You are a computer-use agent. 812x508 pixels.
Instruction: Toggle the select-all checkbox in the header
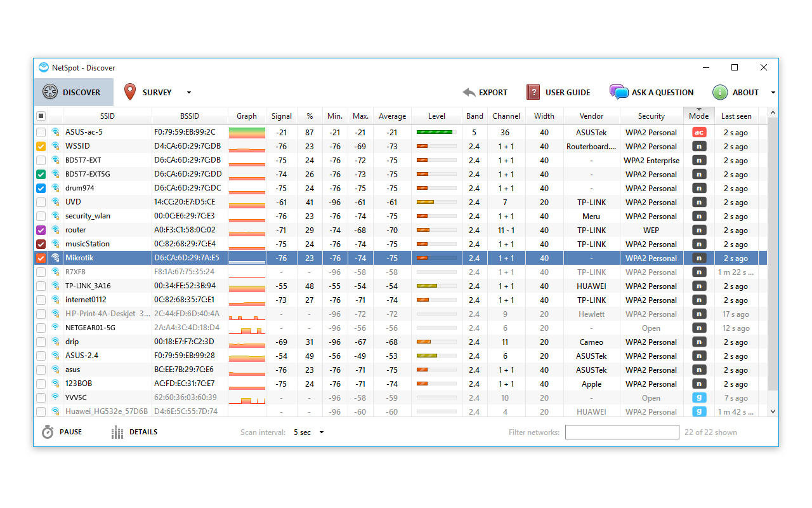click(x=41, y=116)
